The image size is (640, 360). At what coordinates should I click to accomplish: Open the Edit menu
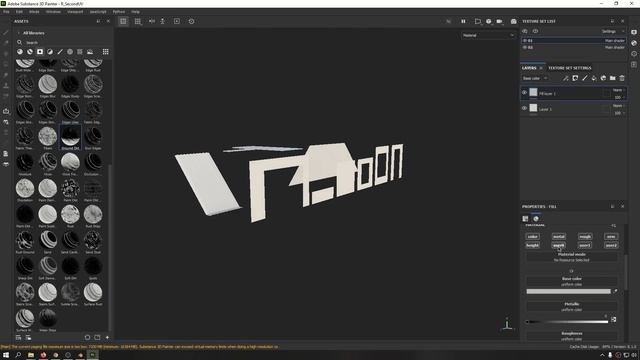19,12
